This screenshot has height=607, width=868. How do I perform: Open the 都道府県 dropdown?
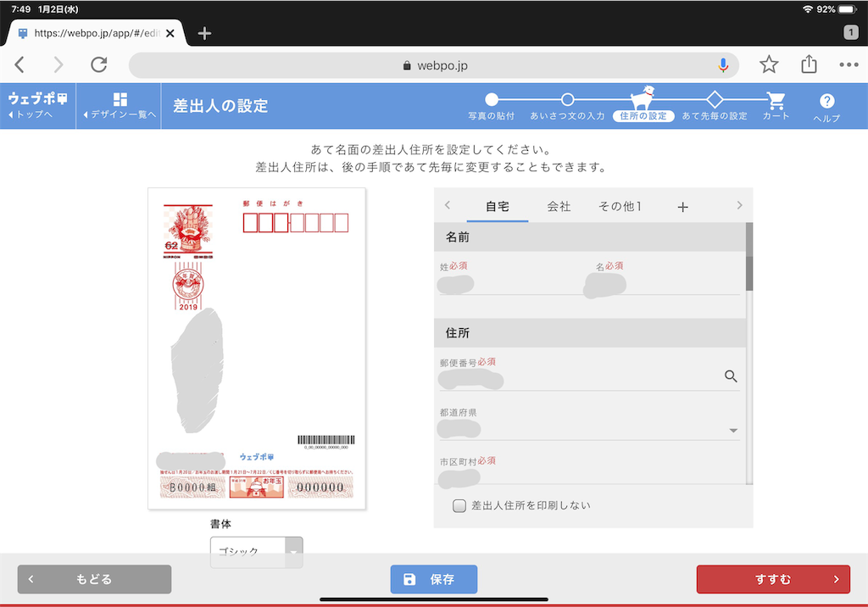pyautogui.click(x=732, y=430)
